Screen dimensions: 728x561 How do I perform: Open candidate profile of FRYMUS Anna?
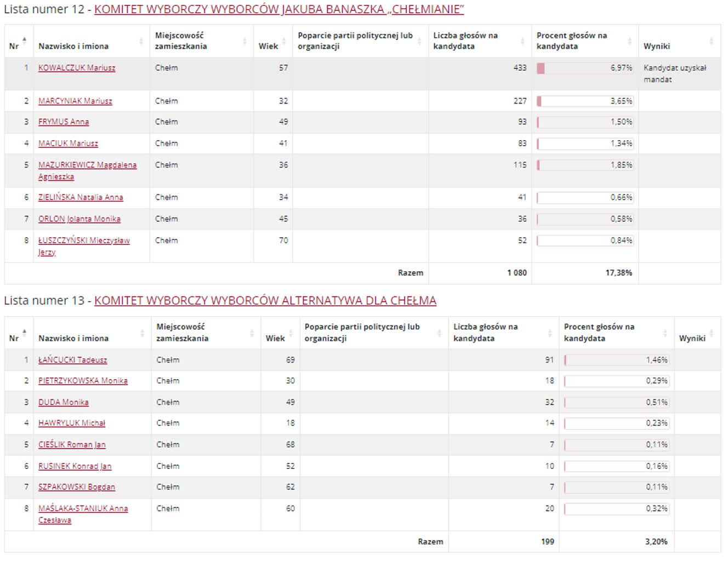pos(63,122)
